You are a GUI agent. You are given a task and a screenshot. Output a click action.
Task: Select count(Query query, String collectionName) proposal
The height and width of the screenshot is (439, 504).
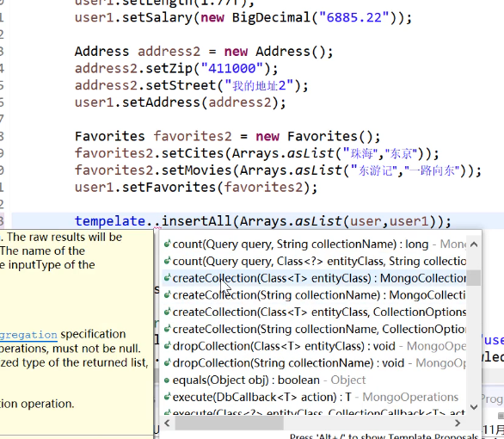click(x=315, y=244)
